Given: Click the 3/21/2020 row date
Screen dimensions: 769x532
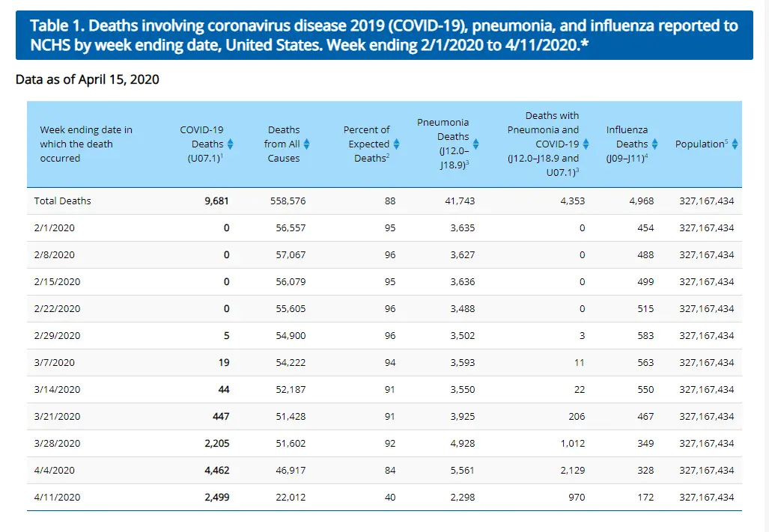Looking at the screenshot, I should point(57,416).
